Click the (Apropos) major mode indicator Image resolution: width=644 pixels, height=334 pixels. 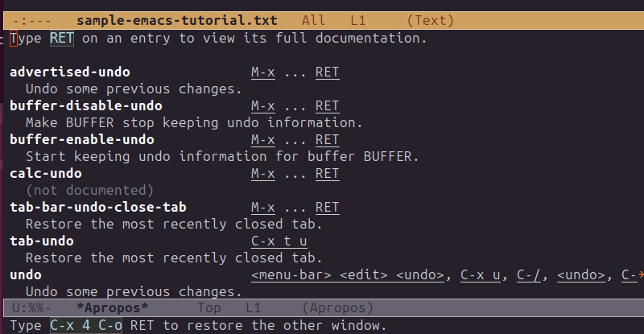pos(336,307)
